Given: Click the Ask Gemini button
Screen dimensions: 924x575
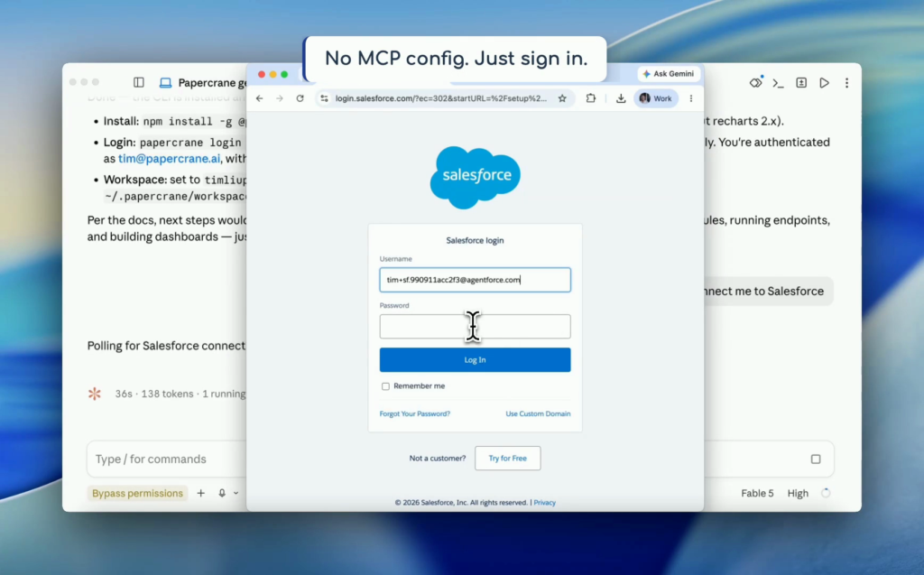Looking at the screenshot, I should pyautogui.click(x=669, y=74).
